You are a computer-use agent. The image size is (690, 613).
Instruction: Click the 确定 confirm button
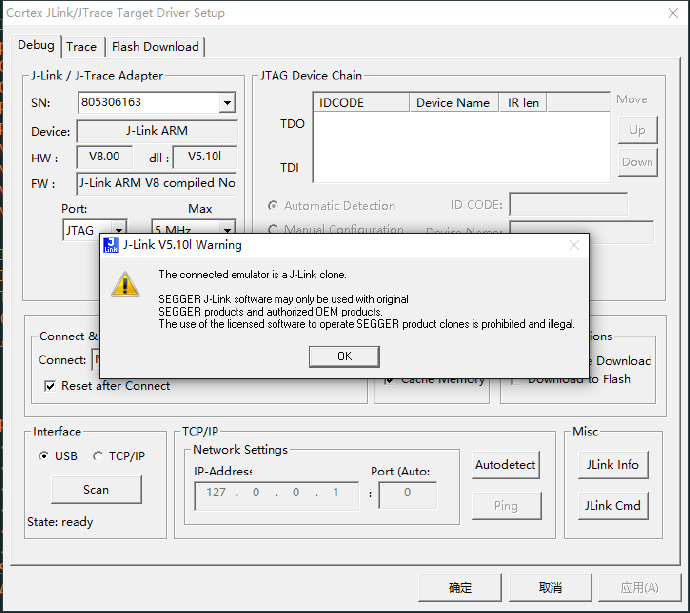[x=460, y=587]
